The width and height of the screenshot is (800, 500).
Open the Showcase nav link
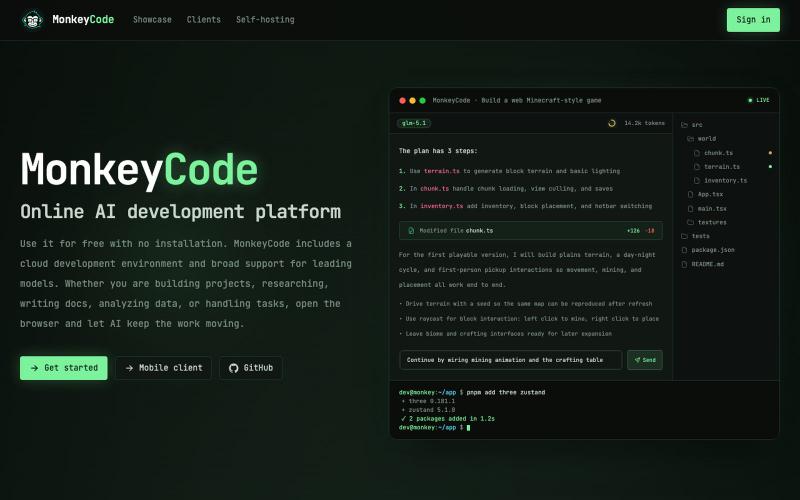tap(152, 19)
